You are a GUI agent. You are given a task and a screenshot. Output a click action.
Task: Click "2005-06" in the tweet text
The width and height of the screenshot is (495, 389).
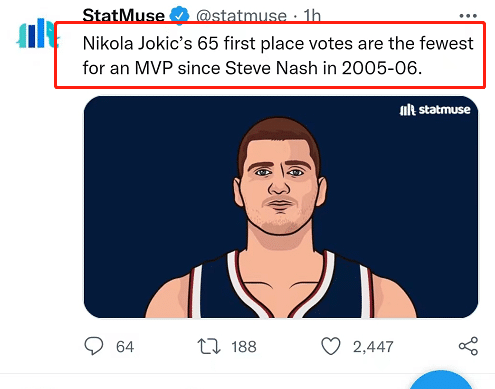click(380, 68)
